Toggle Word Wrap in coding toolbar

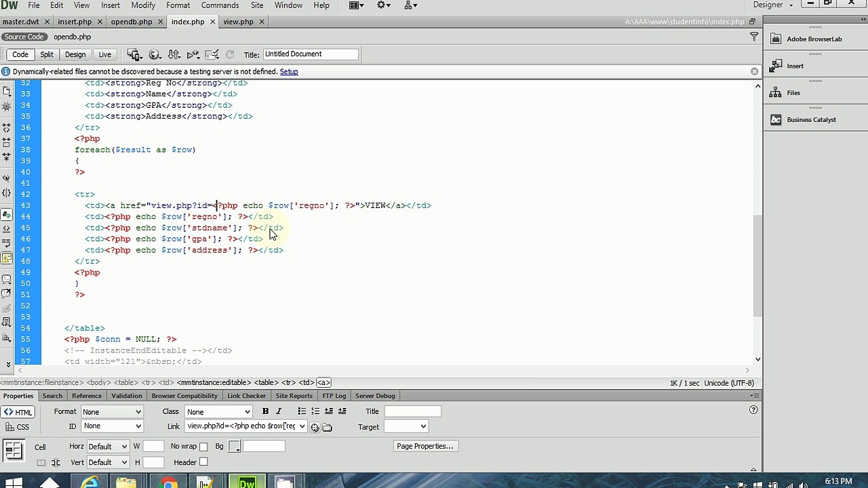(x=7, y=244)
